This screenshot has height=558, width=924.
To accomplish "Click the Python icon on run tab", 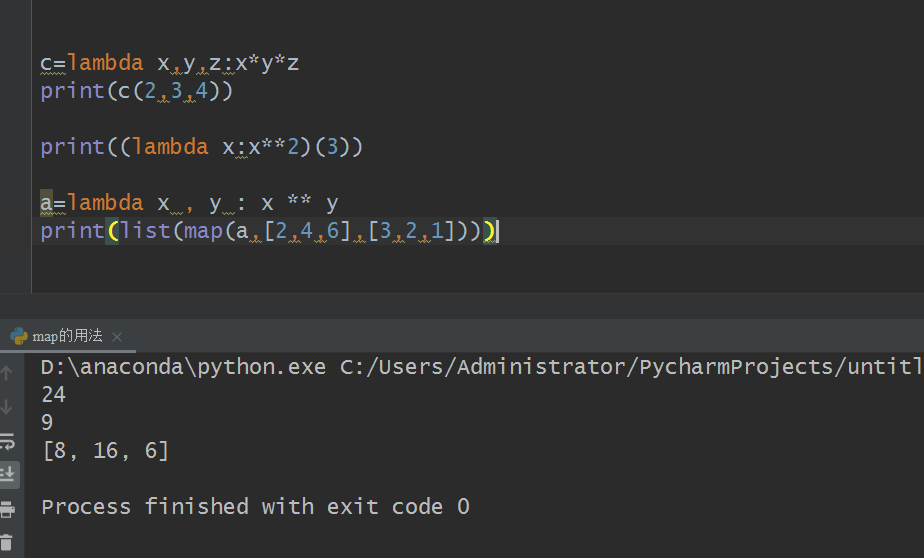I will 19,336.
